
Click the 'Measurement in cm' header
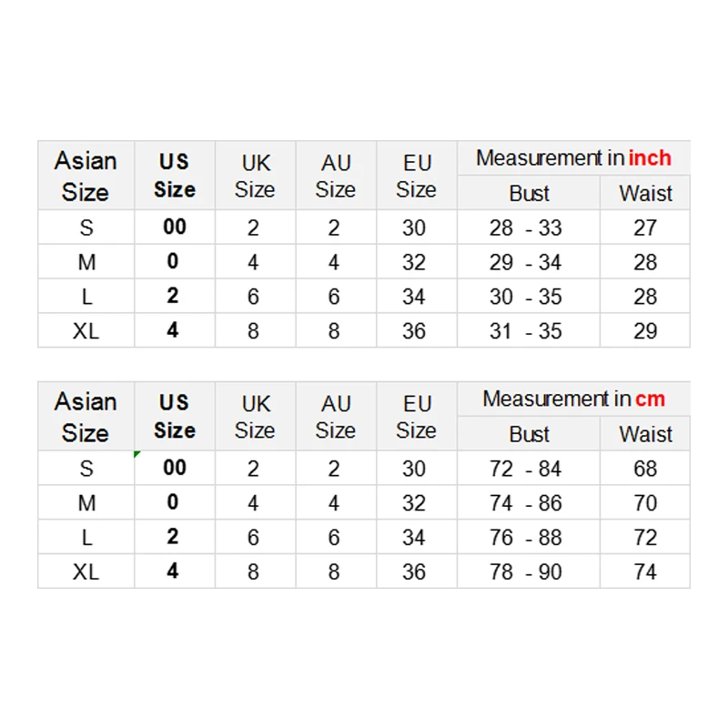573,399
